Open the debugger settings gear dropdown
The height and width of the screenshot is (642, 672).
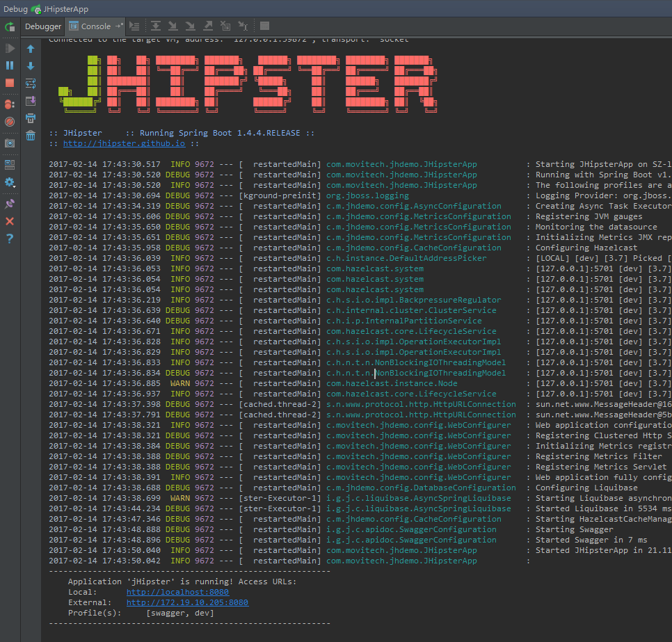(x=10, y=183)
